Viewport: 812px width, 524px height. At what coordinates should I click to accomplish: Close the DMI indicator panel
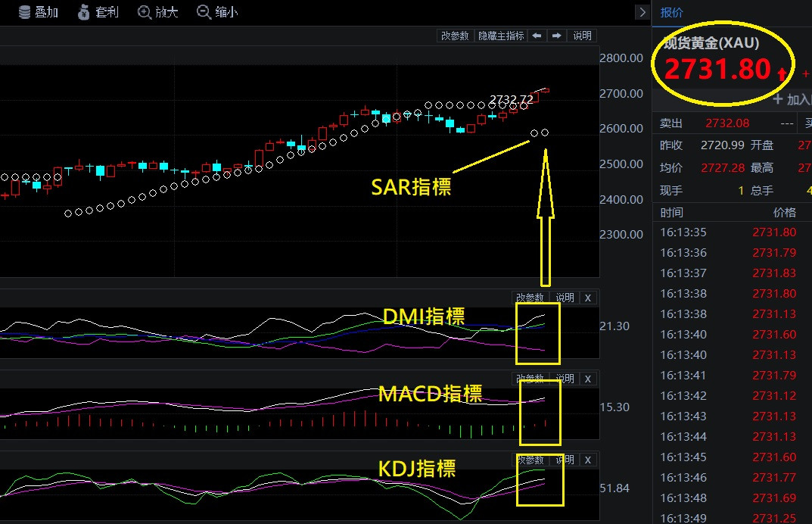click(x=588, y=298)
